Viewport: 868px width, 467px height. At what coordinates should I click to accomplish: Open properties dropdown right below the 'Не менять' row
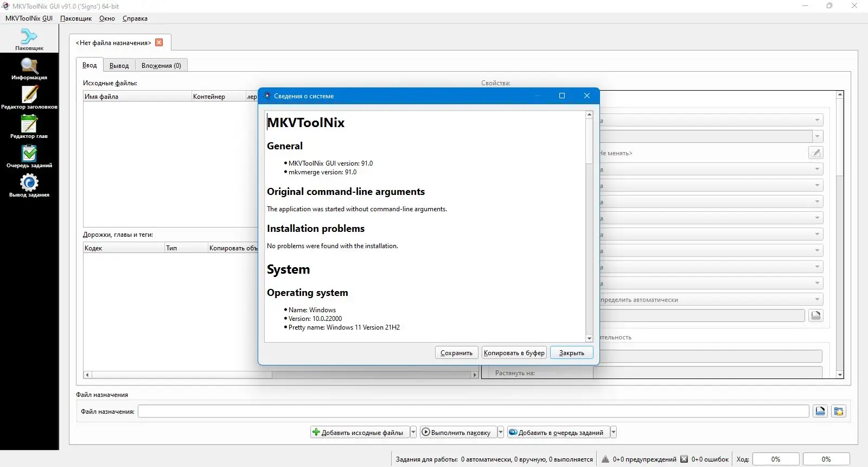point(711,169)
